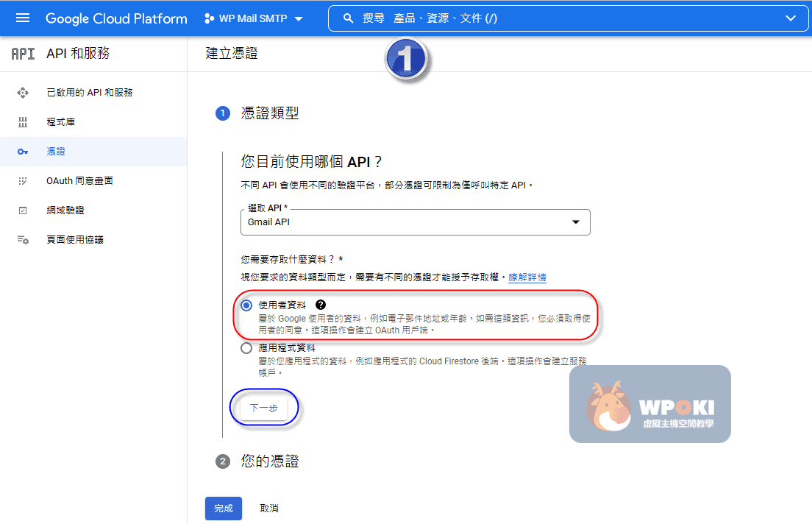This screenshot has width=812, height=524.
Task: Select the 應用程式資料 radio button
Action: pos(246,348)
